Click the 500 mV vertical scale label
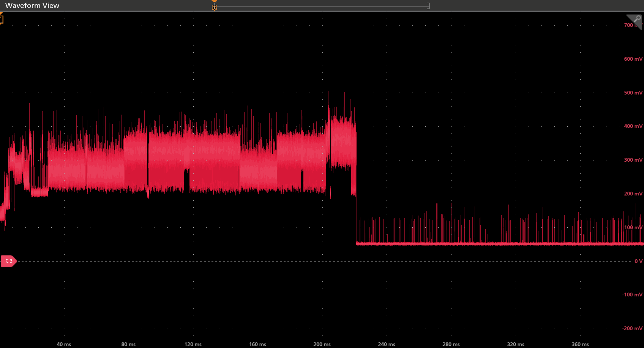 coord(633,93)
